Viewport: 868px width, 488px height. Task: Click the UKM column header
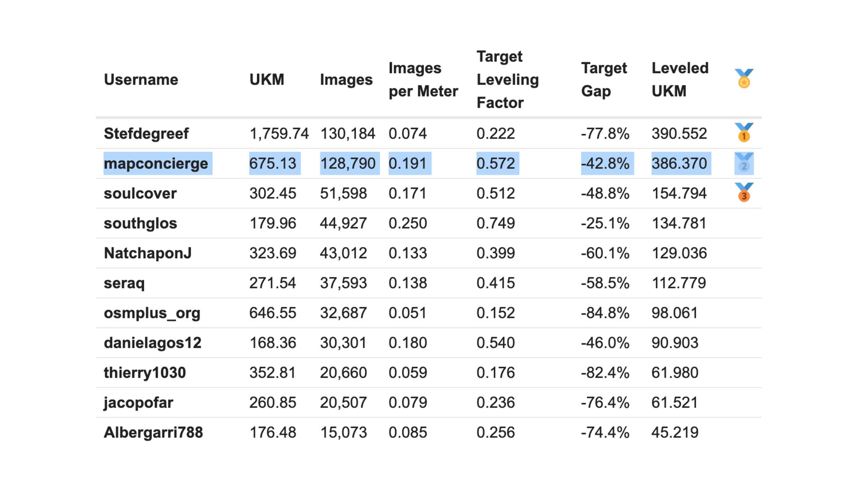(267, 80)
